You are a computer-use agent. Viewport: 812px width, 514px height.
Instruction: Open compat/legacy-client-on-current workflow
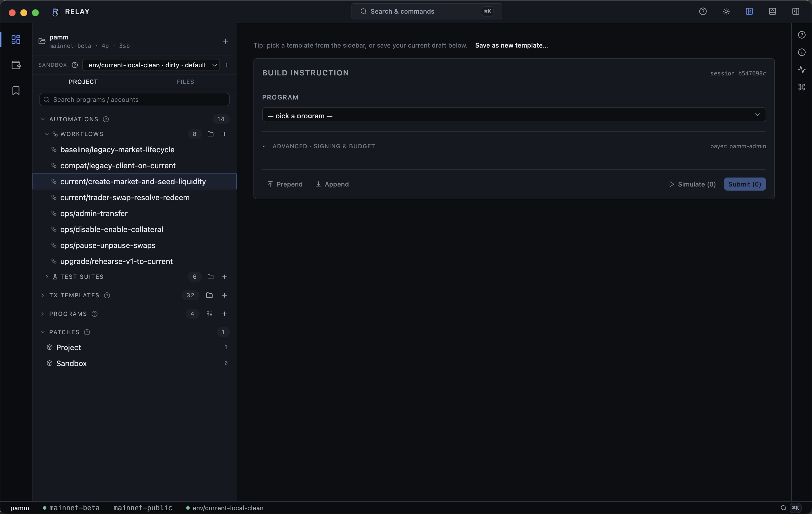tap(135, 166)
